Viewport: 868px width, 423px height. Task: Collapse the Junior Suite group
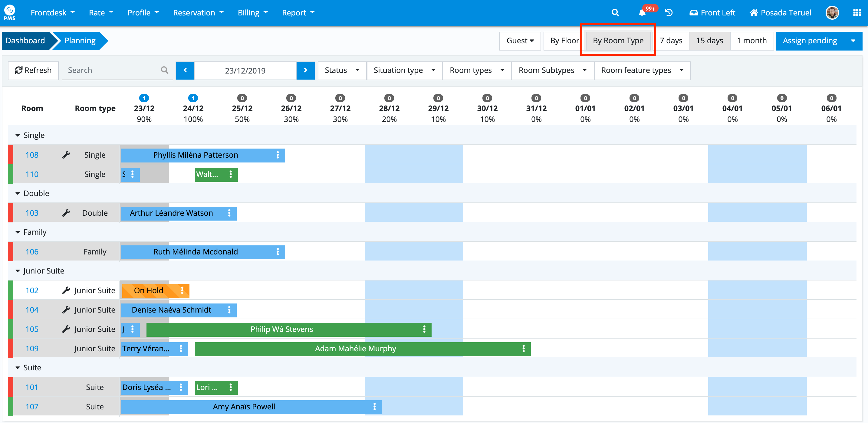pos(18,271)
